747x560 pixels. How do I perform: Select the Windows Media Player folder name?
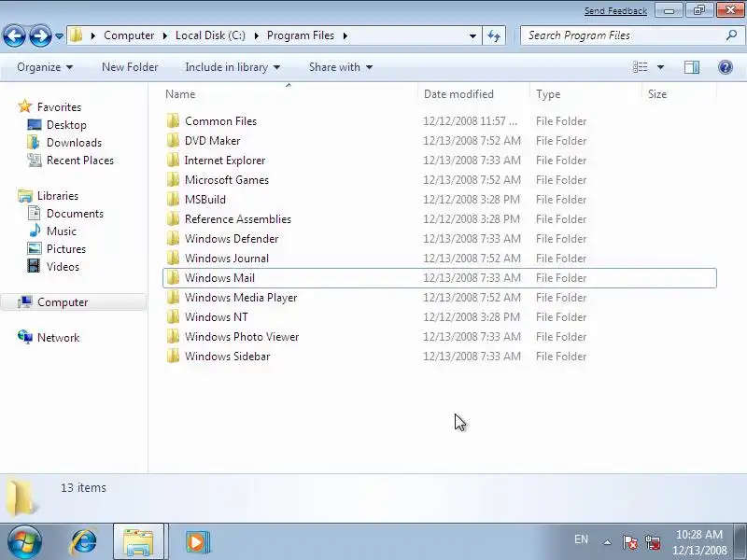click(x=241, y=297)
